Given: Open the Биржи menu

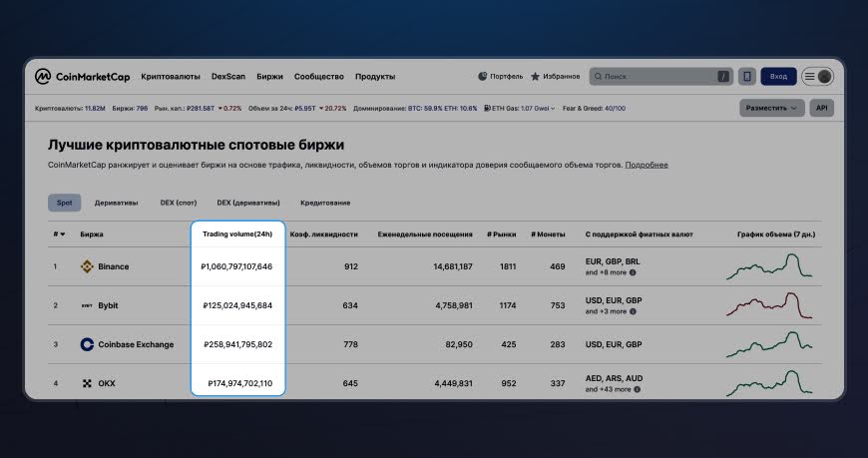Looking at the screenshot, I should coord(269,77).
